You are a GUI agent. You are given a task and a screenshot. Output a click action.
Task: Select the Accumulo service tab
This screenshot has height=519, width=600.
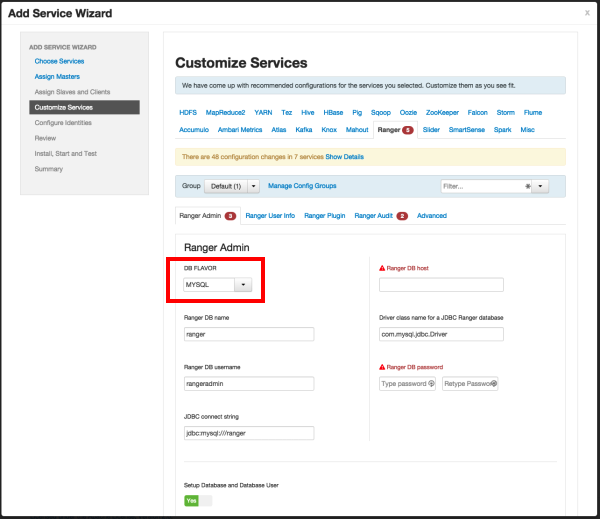[194, 130]
